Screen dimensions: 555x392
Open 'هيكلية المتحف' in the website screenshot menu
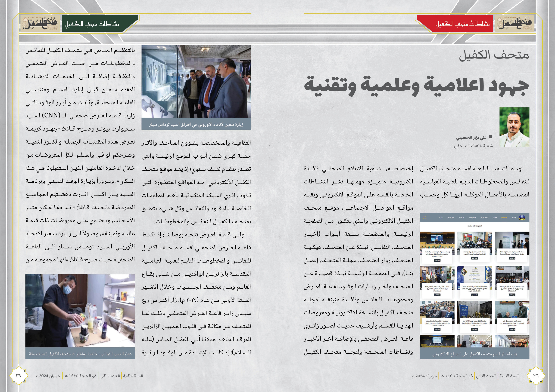click(472, 218)
